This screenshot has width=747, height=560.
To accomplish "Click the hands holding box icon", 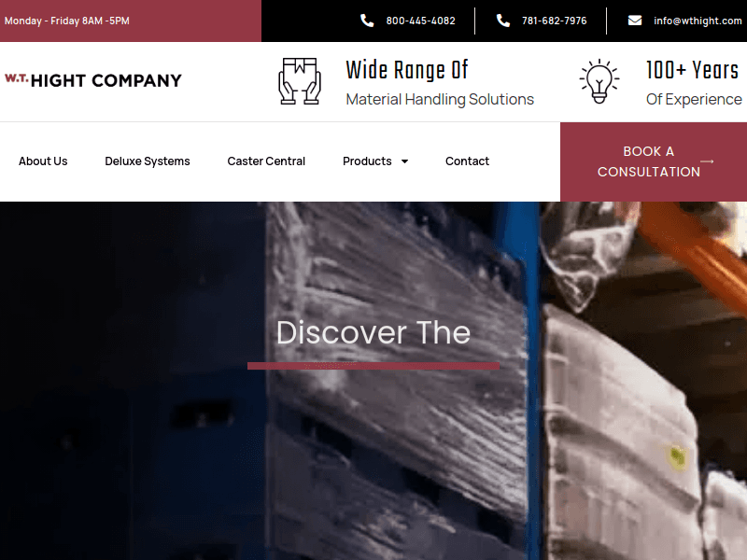I will [x=300, y=81].
